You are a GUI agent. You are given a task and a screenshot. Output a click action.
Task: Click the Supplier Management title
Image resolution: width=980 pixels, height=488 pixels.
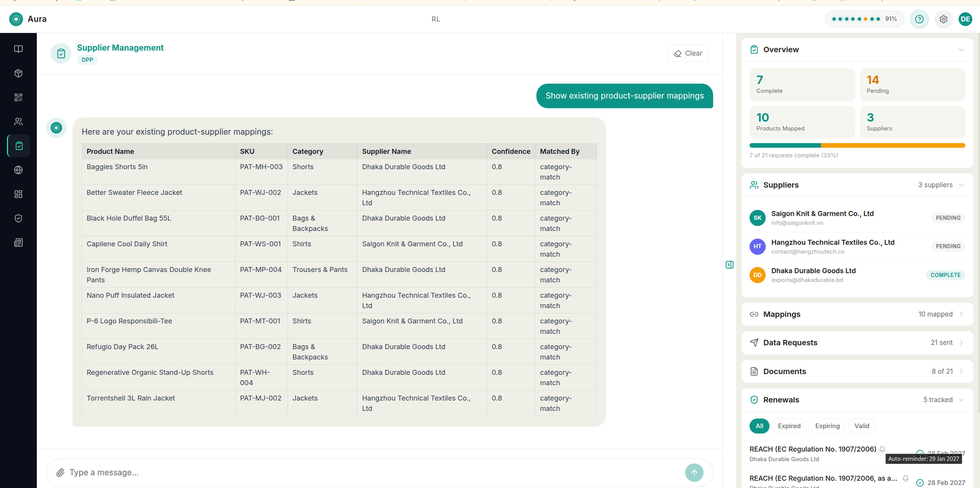coord(120,48)
